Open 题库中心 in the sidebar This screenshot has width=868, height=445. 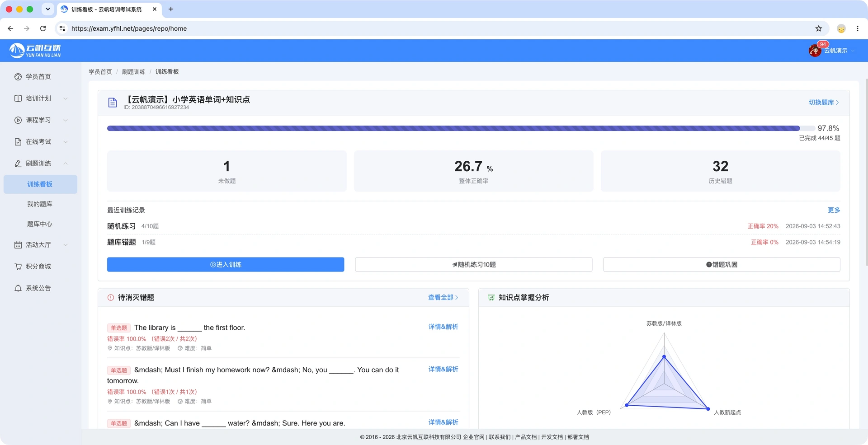point(40,224)
